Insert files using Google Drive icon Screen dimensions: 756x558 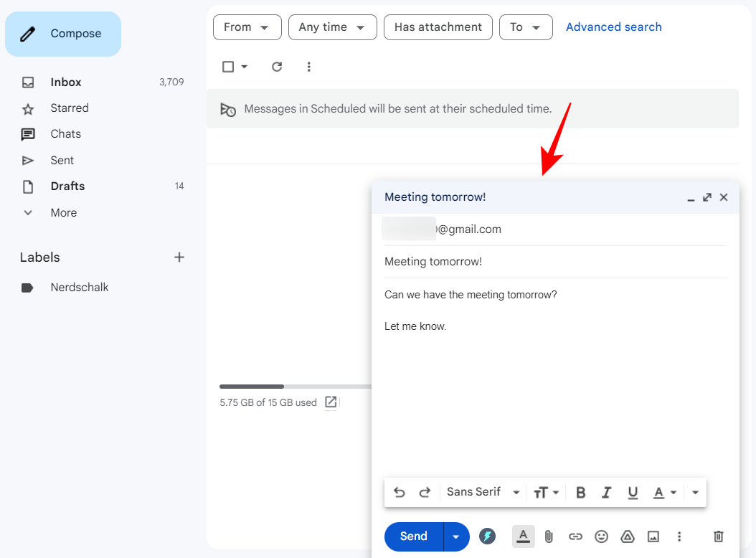tap(627, 536)
